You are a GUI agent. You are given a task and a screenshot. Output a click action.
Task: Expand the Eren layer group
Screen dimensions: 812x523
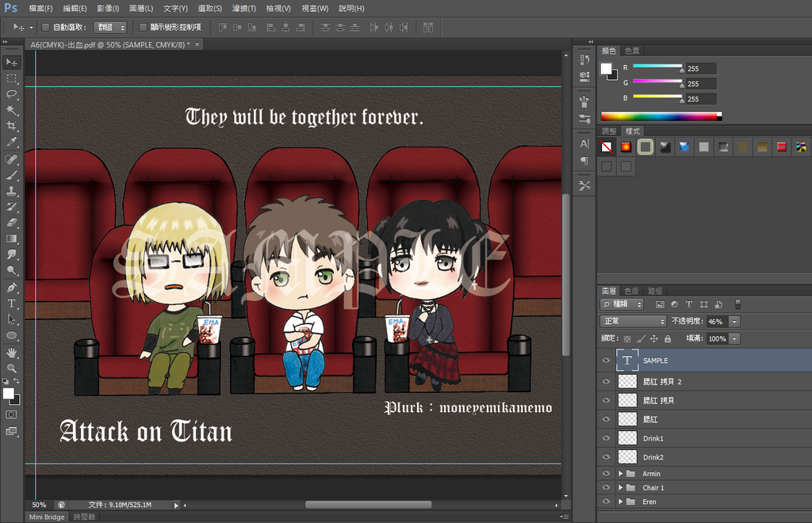coord(620,502)
